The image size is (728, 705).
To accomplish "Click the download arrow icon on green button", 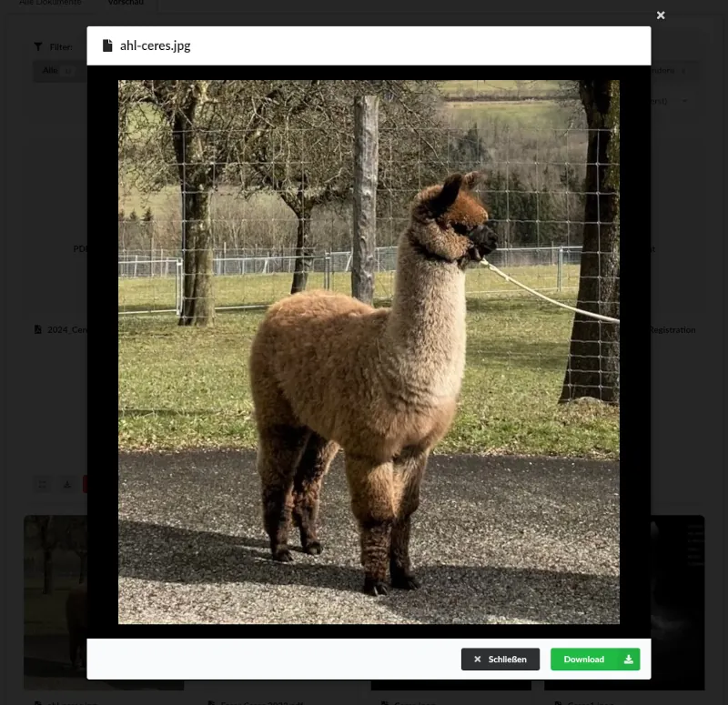I will click(628, 660).
